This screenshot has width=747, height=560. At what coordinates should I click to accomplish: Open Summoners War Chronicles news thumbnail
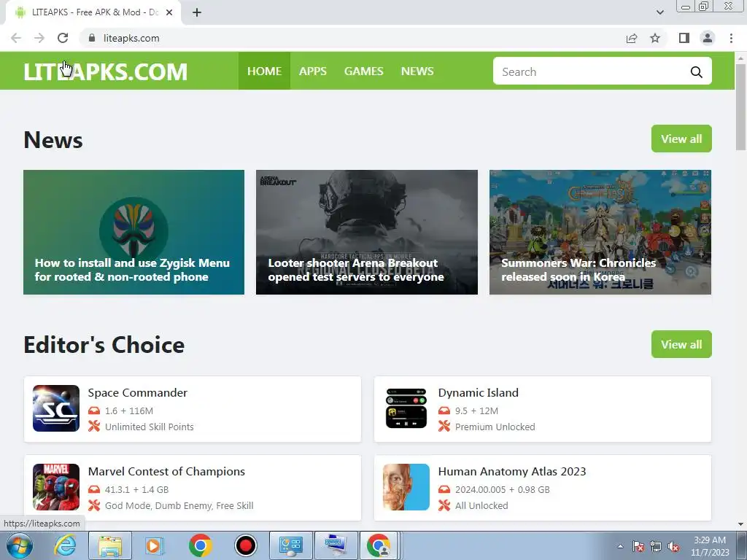600,232
